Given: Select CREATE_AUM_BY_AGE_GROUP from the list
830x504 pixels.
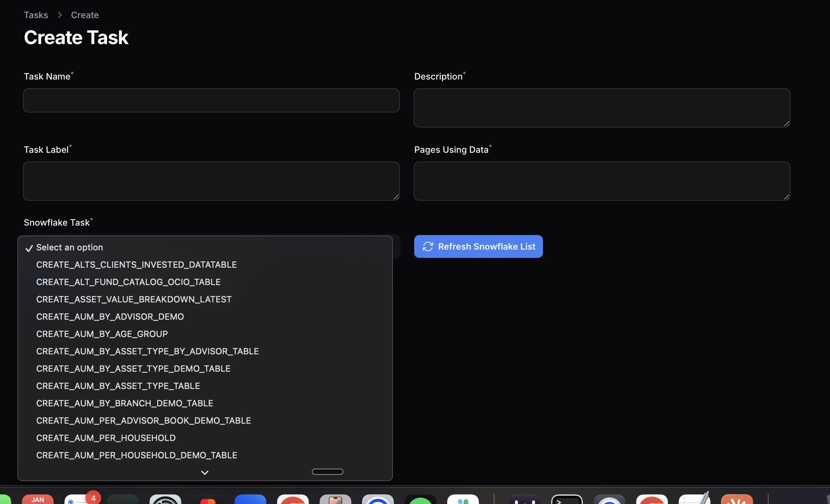Looking at the screenshot, I should (x=102, y=334).
